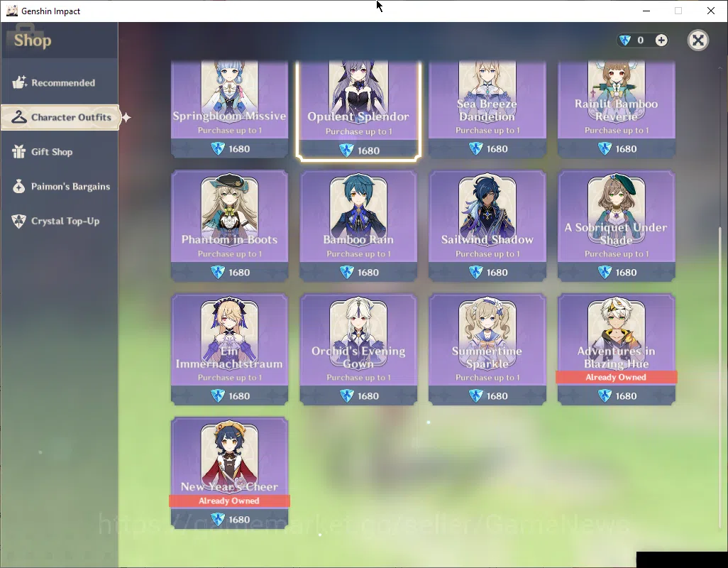This screenshot has height=568, width=728.
Task: Click the Paimon's Bargains bag icon
Action: (19, 186)
